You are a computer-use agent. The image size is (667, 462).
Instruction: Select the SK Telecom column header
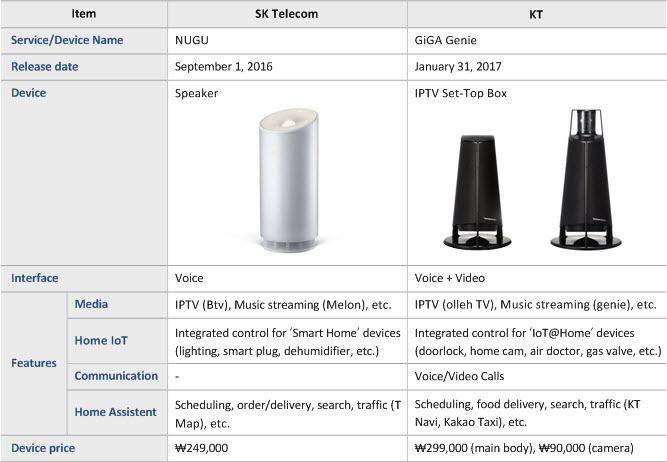tap(287, 14)
